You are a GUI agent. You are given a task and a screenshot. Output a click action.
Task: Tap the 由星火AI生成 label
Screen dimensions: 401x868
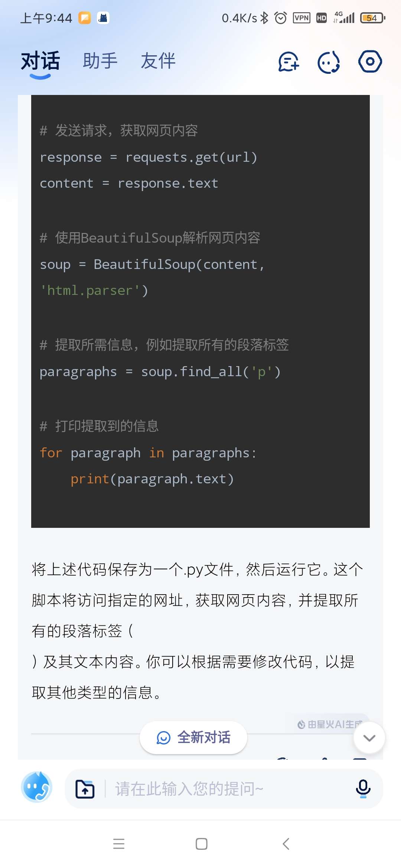coord(330,724)
